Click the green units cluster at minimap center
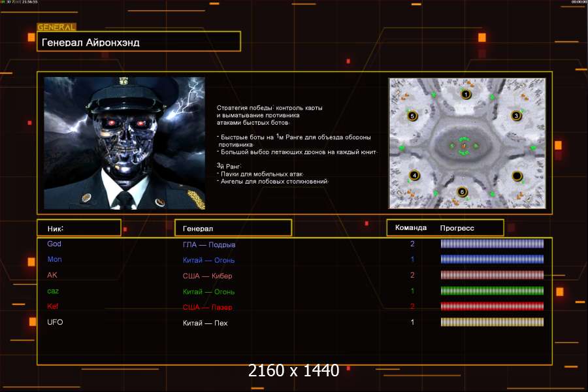This screenshot has height=392, width=588. tap(465, 146)
